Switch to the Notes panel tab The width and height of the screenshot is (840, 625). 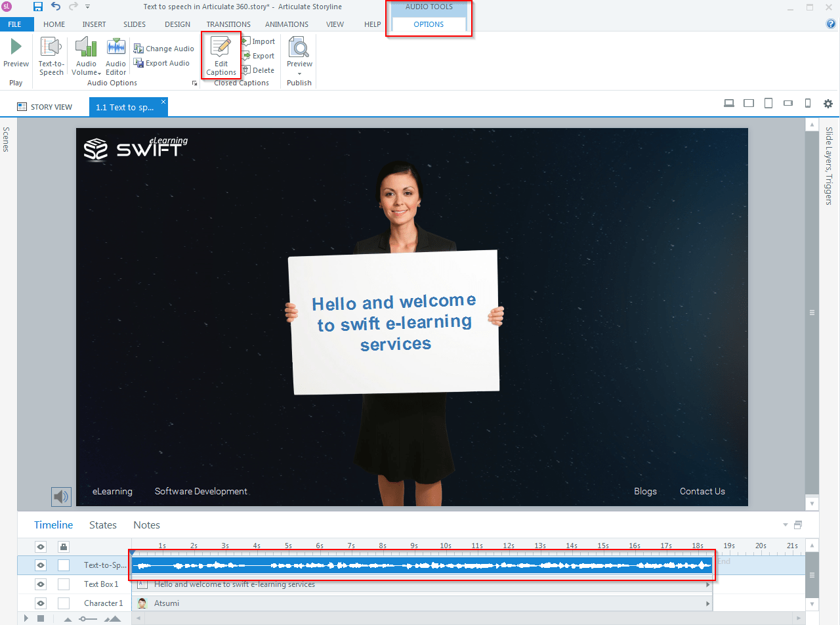coord(146,525)
